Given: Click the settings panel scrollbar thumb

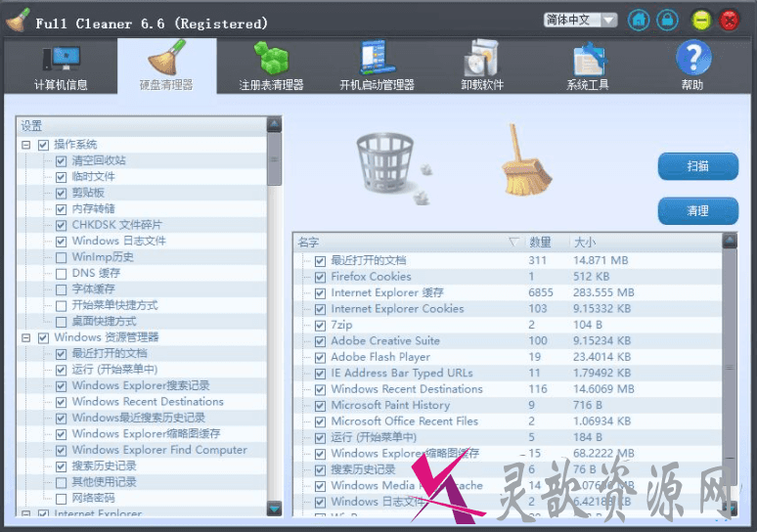Looking at the screenshot, I should 274,159.
